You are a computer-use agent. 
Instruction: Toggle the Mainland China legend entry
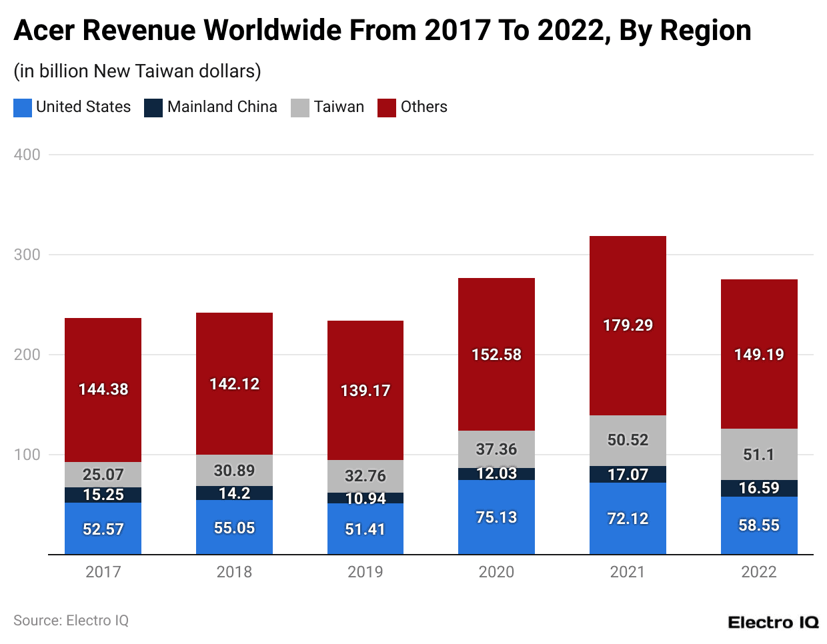pyautogui.click(x=152, y=107)
